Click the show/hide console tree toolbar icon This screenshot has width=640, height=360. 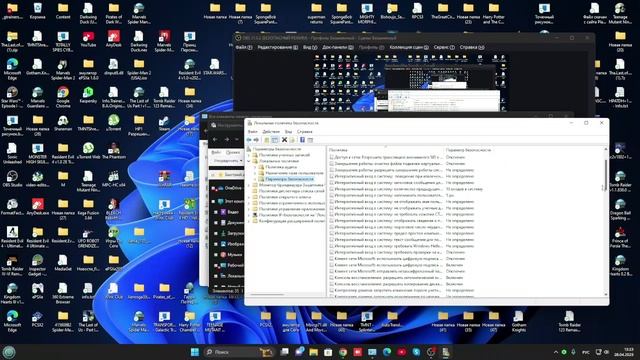pyautogui.click(x=275, y=140)
